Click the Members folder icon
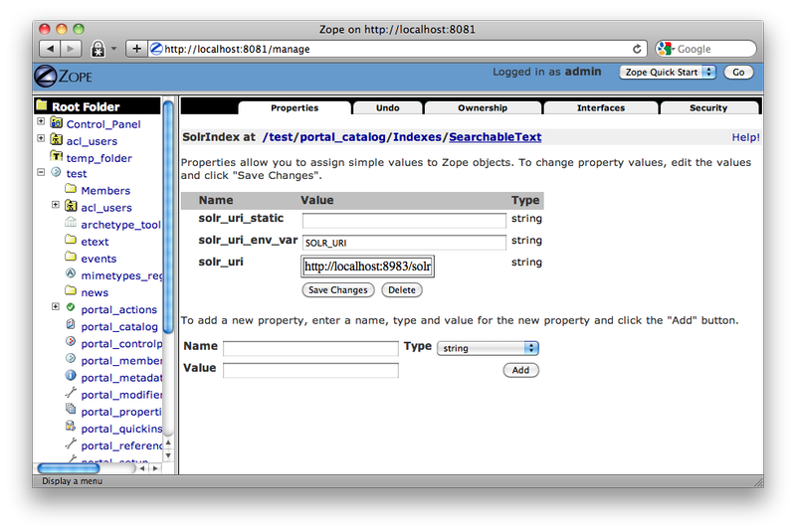796x532 pixels. tap(71, 189)
